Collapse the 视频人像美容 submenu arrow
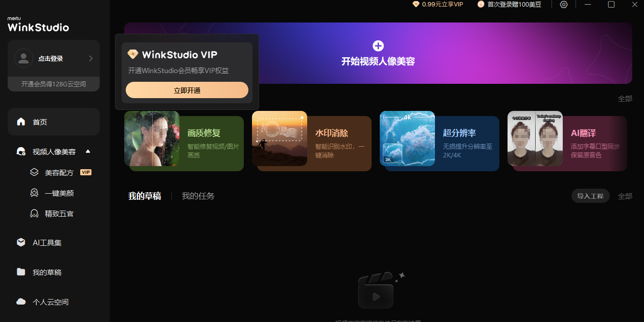The width and height of the screenshot is (644, 322). 87,151
